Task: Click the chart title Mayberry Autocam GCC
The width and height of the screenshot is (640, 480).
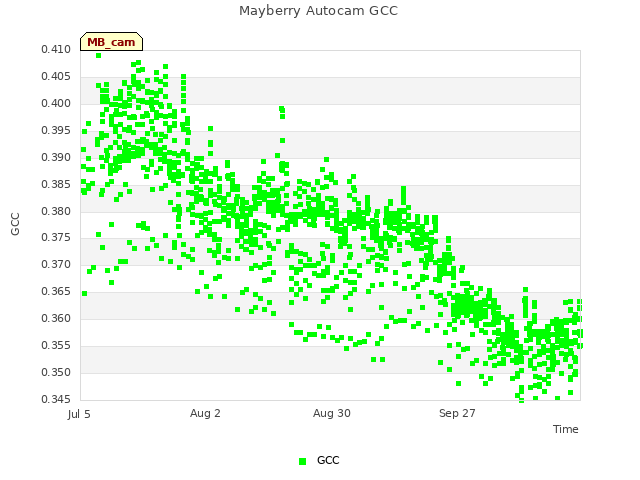Action: point(318,11)
